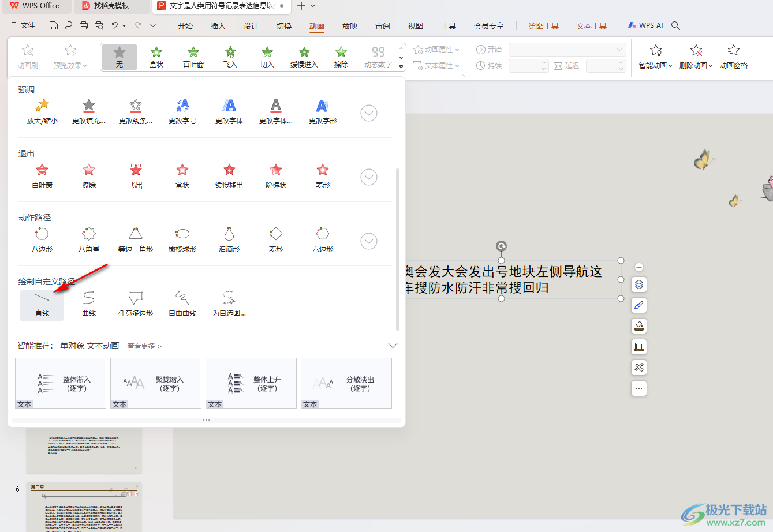Apply the 整体渐入 recommended text animation
Screen dimensions: 773x532
[x=61, y=383]
